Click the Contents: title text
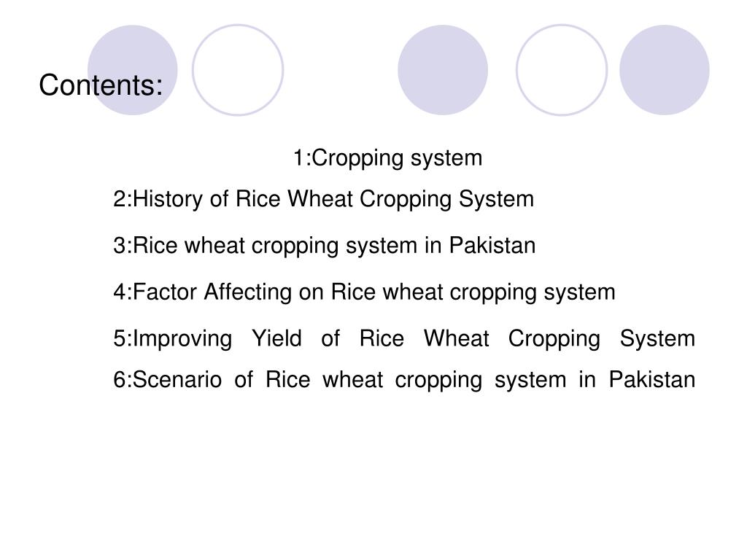 coord(101,85)
